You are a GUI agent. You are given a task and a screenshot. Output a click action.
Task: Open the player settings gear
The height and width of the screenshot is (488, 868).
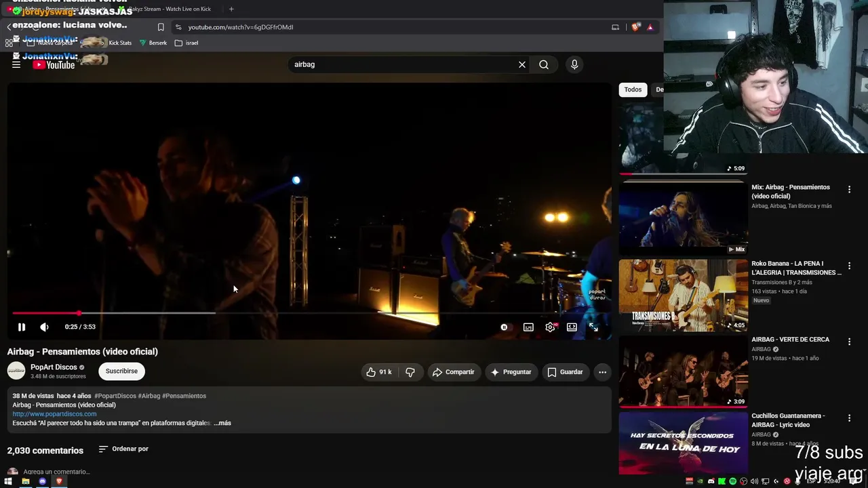pos(550,327)
